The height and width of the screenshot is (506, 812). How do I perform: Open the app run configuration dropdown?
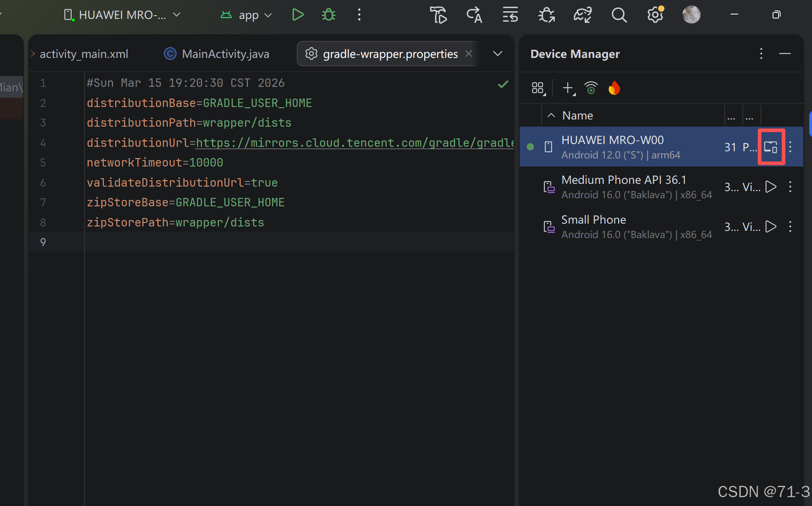[x=247, y=15]
